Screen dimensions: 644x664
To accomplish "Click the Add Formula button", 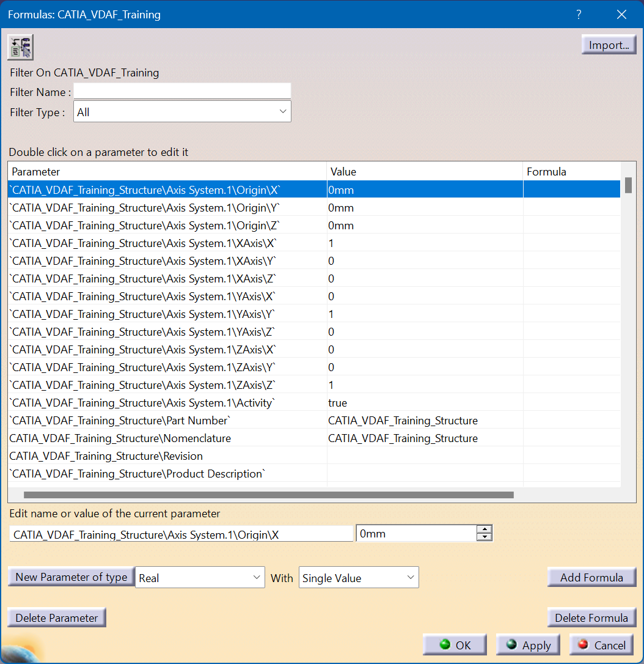I will pos(591,577).
